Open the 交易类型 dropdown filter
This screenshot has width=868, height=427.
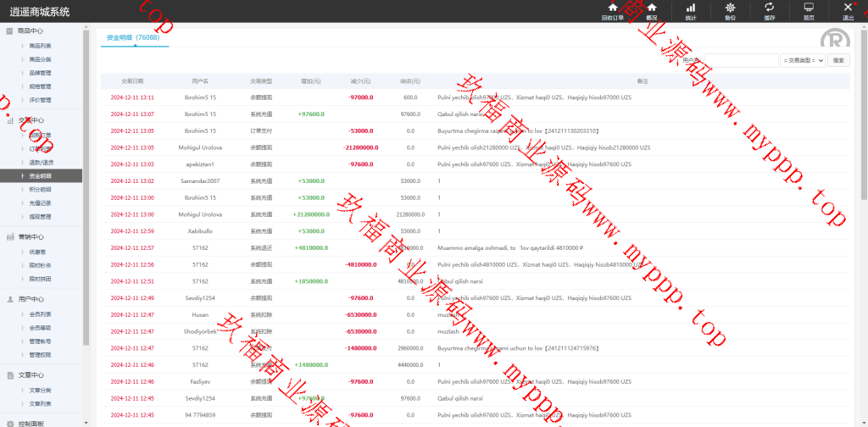click(x=802, y=60)
